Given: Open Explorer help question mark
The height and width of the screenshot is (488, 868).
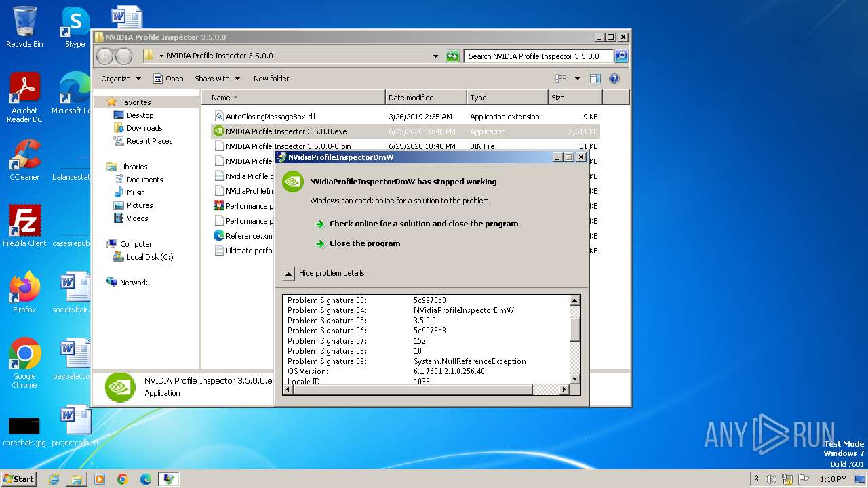Looking at the screenshot, I should click(x=614, y=79).
